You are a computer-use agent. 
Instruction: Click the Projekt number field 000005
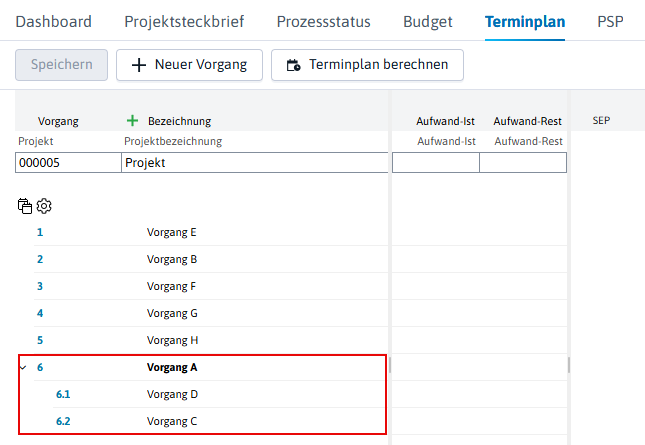(68, 162)
